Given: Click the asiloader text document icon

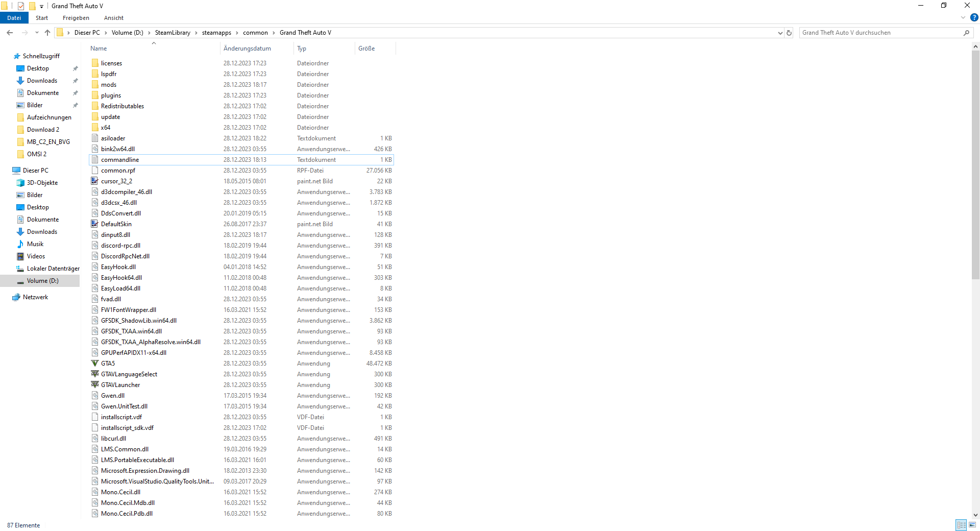Looking at the screenshot, I should [95, 138].
